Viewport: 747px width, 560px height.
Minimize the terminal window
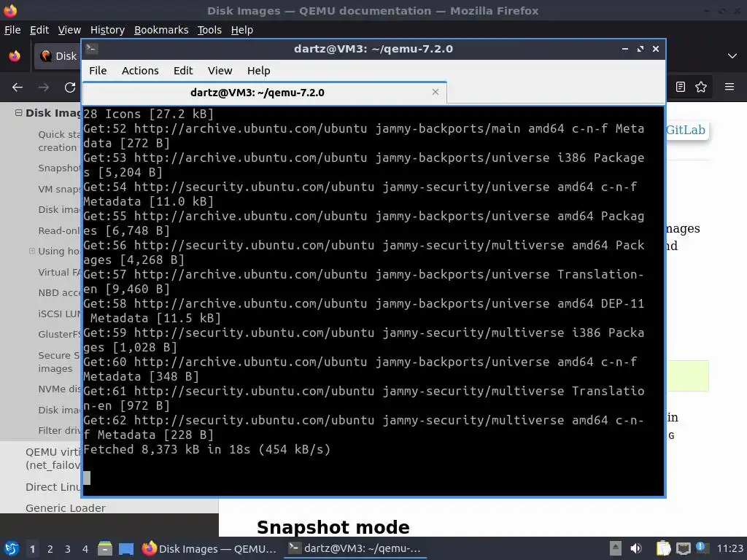point(625,49)
